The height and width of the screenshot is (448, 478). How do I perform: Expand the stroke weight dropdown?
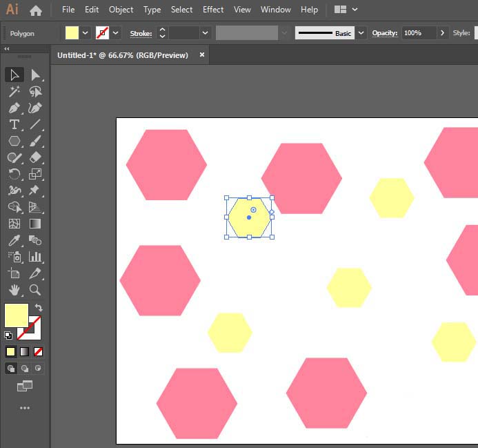(x=205, y=33)
